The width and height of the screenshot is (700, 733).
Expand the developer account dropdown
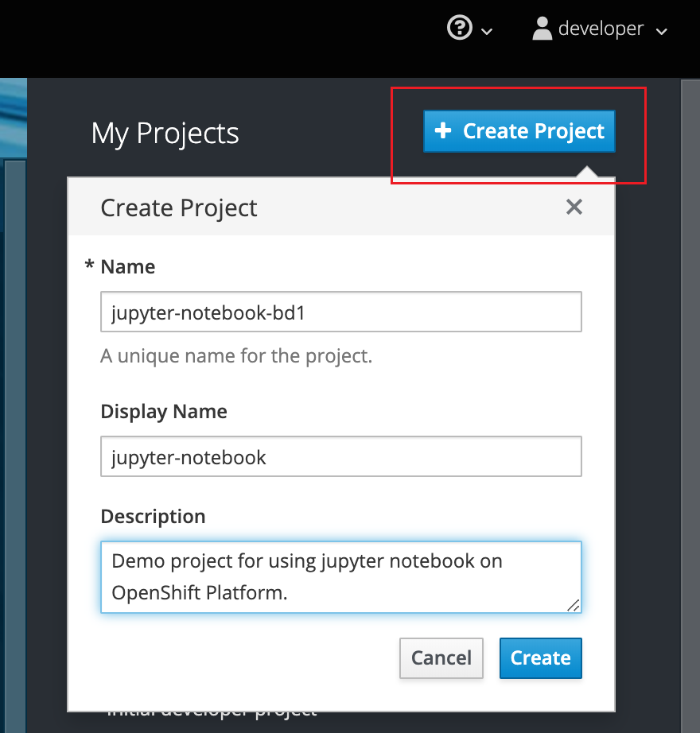(x=663, y=32)
